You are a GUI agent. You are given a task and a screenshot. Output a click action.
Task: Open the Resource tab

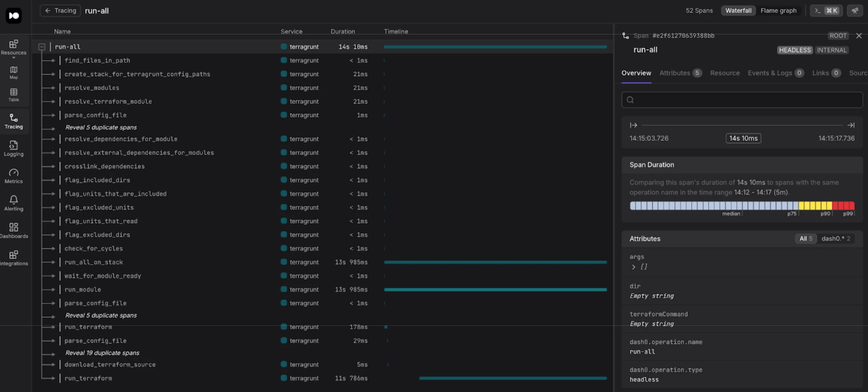(x=725, y=73)
